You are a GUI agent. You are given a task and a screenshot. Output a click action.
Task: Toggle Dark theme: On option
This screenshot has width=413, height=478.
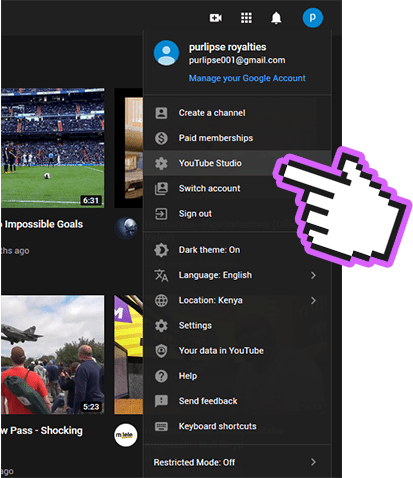click(x=237, y=250)
